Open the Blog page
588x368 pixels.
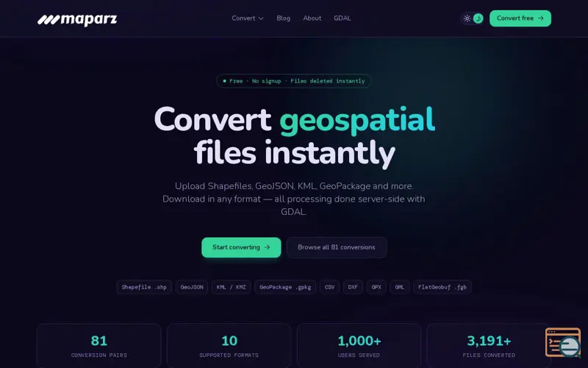[x=284, y=18]
